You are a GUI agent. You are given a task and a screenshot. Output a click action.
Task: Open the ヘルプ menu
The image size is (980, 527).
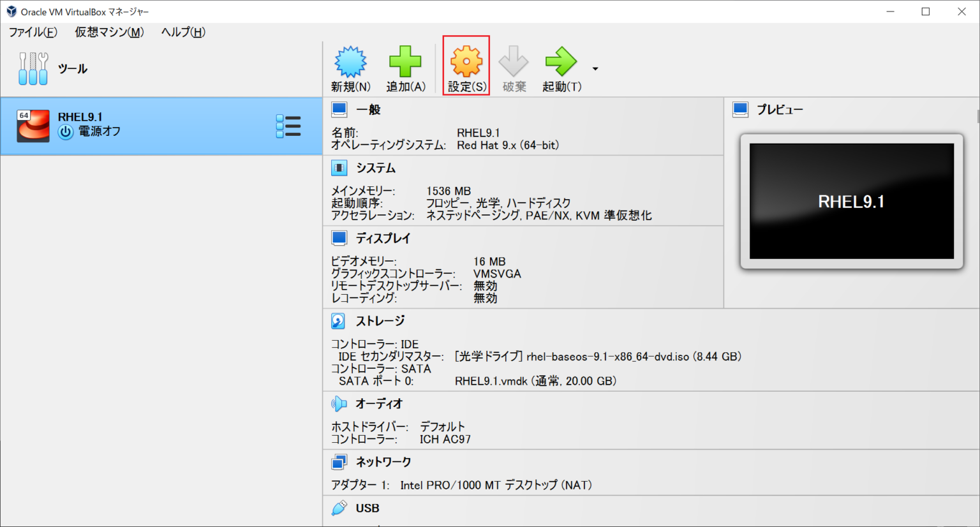click(x=182, y=32)
